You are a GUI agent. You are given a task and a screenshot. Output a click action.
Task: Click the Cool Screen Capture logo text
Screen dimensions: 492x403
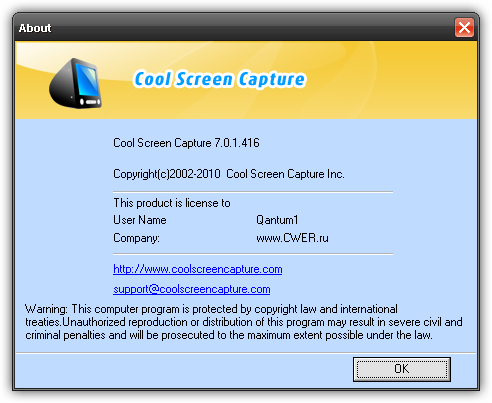click(x=219, y=79)
